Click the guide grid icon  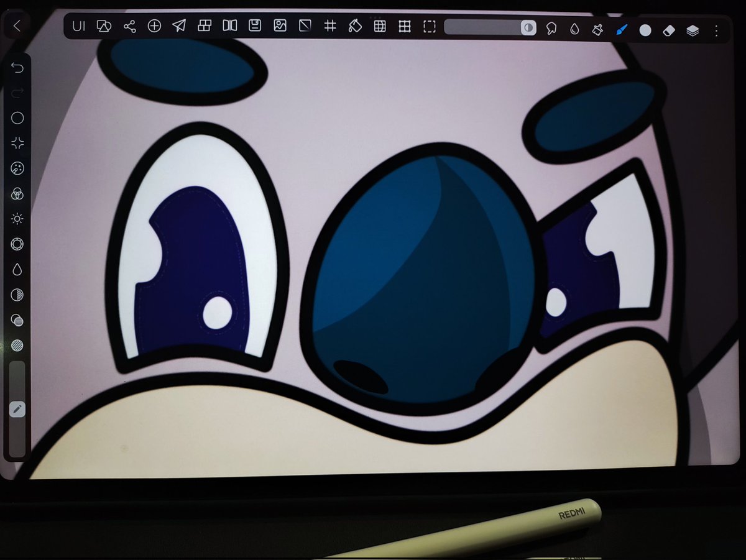(405, 27)
